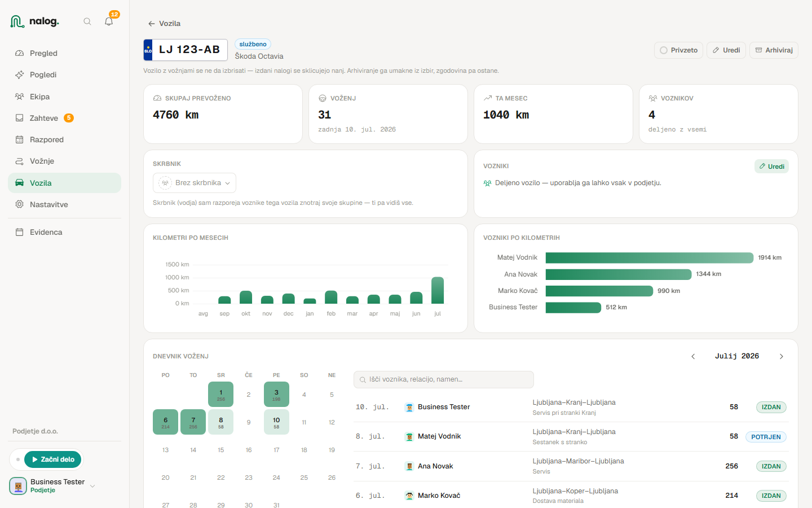Click the nalog logo

pyautogui.click(x=34, y=21)
